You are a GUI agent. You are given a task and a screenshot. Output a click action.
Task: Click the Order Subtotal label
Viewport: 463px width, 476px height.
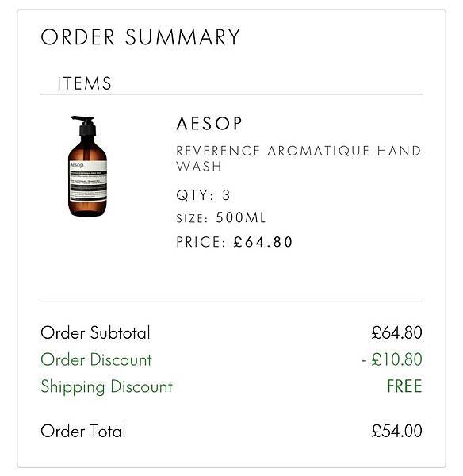[x=96, y=332]
